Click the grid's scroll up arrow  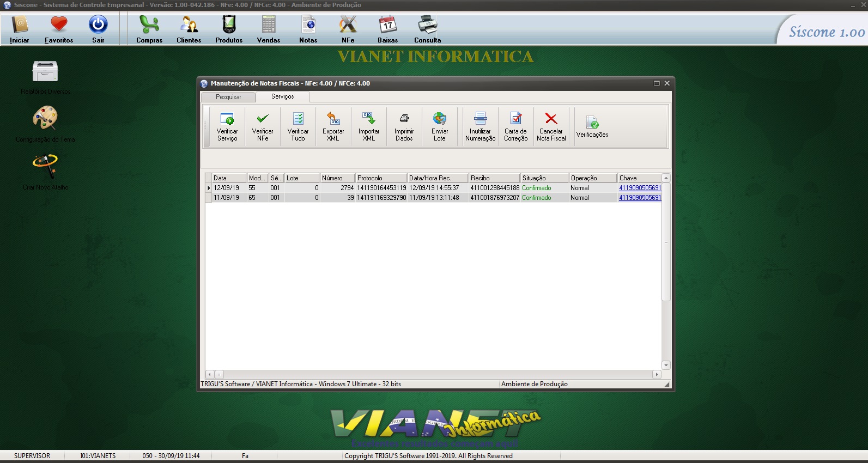[x=666, y=178]
